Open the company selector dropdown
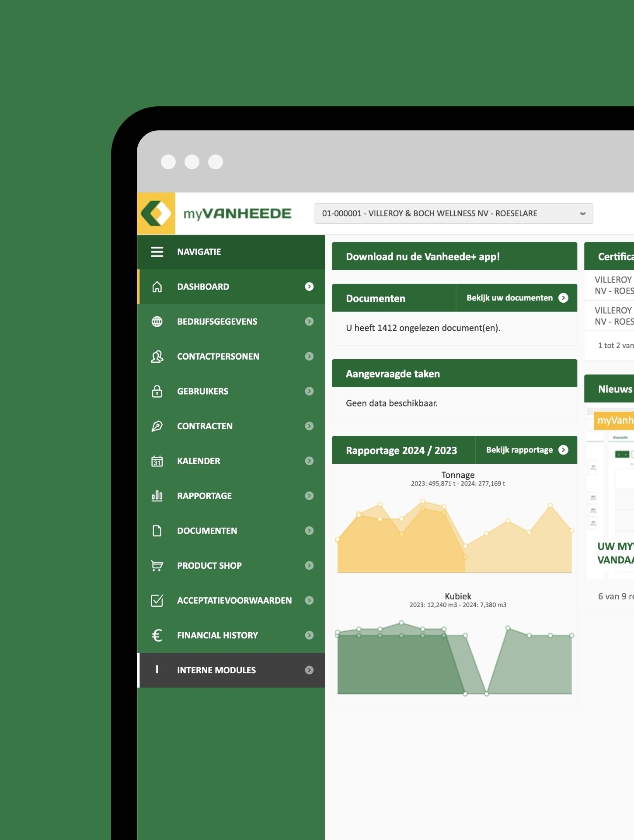 click(453, 213)
